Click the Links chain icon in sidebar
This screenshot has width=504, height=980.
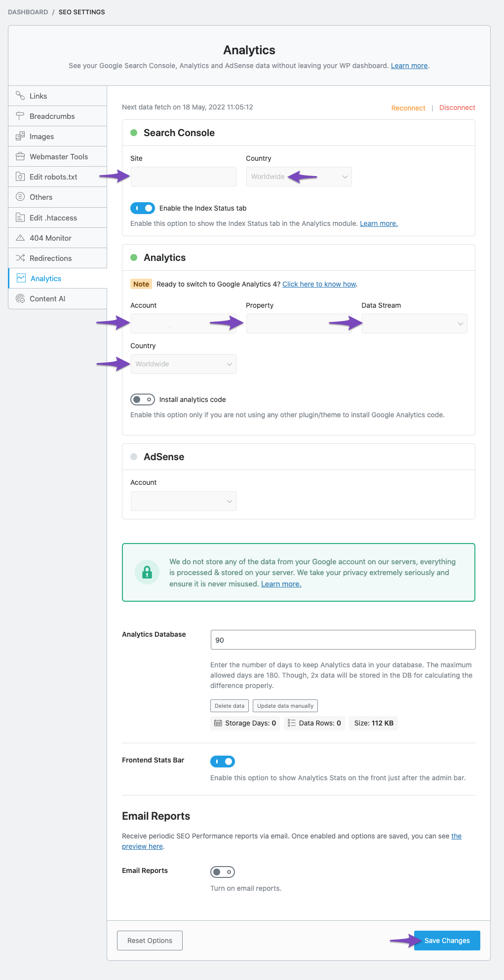click(20, 96)
